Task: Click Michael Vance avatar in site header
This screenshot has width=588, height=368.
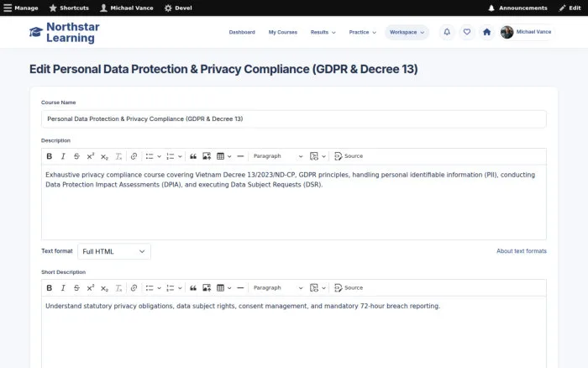Action: click(x=507, y=32)
